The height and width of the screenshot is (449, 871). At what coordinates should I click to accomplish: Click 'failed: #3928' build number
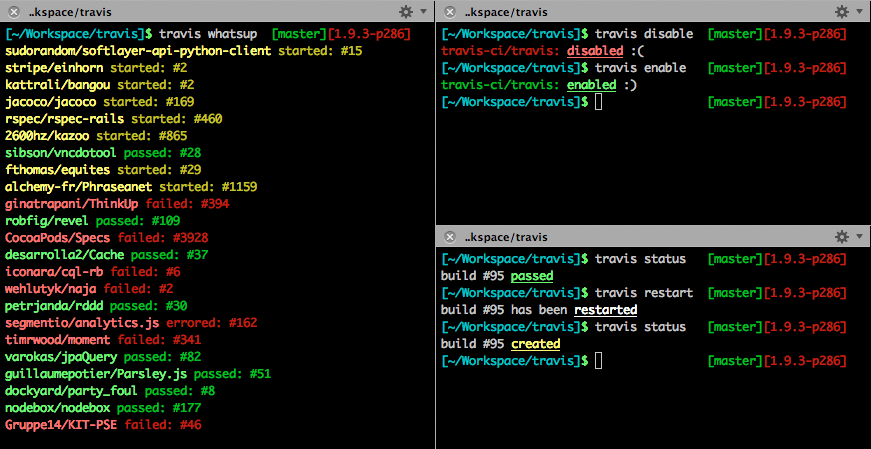163,238
